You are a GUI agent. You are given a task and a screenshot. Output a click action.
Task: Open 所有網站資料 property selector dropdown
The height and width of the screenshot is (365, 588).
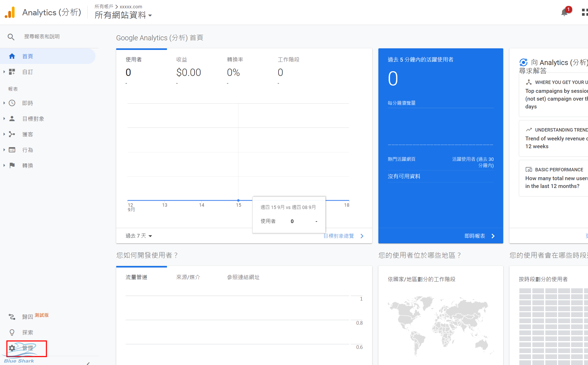pyautogui.click(x=123, y=15)
